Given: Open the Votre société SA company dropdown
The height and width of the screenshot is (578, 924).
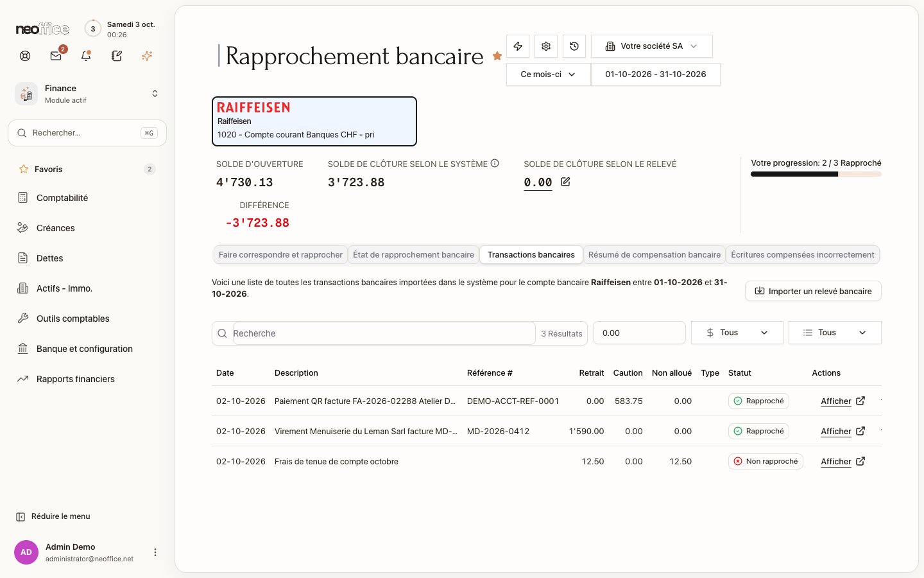Looking at the screenshot, I should click(x=652, y=46).
